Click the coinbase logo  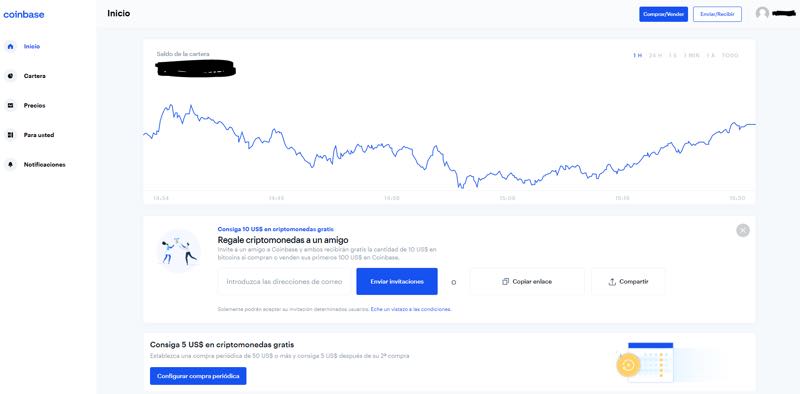click(24, 14)
